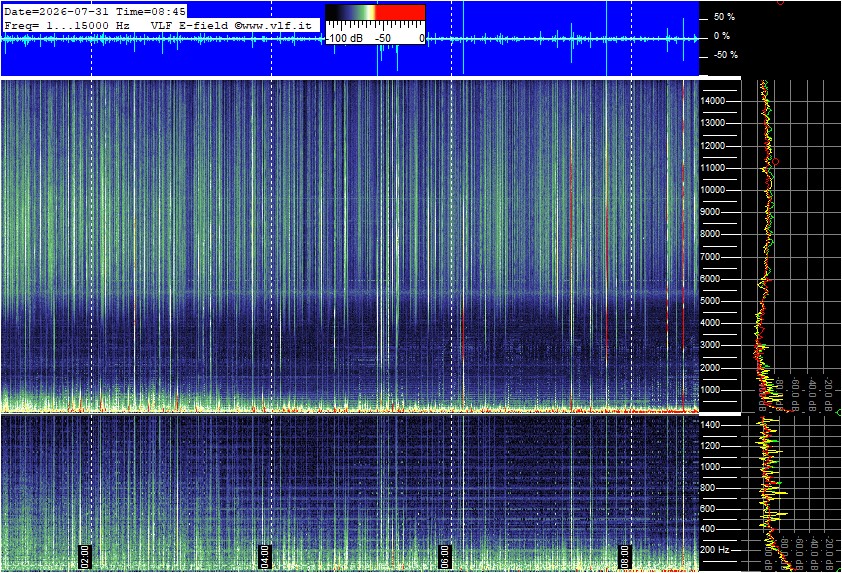The image size is (842, 573).
Task: Click the 06:00 time marker
Action: pos(445,556)
